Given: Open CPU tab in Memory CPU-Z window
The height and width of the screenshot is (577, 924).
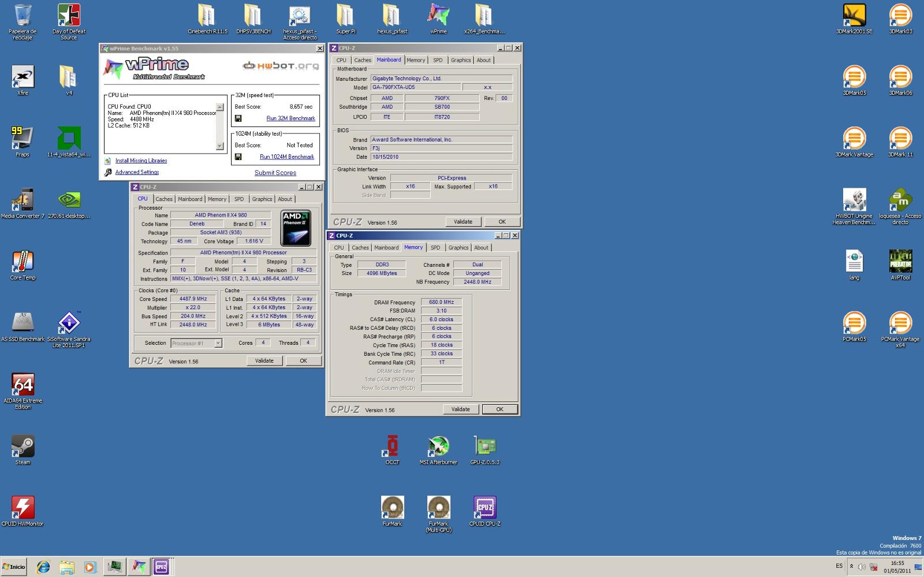Looking at the screenshot, I should click(x=339, y=248).
